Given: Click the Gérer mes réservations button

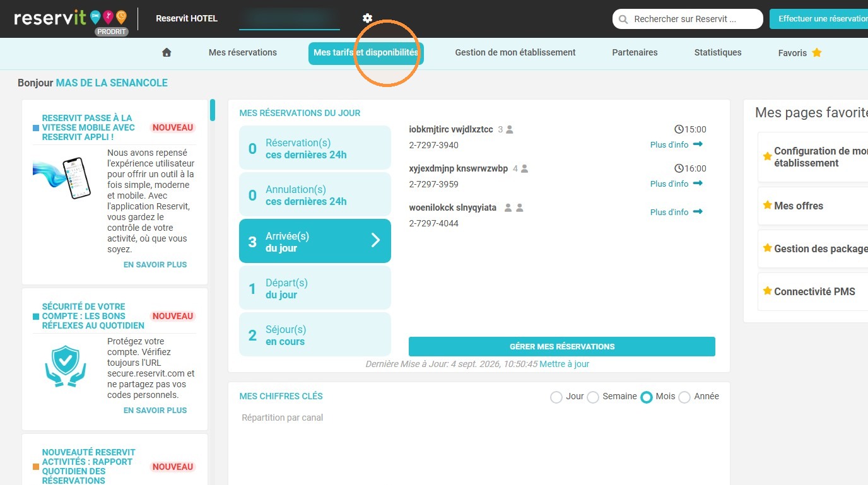Looking at the screenshot, I should point(562,346).
